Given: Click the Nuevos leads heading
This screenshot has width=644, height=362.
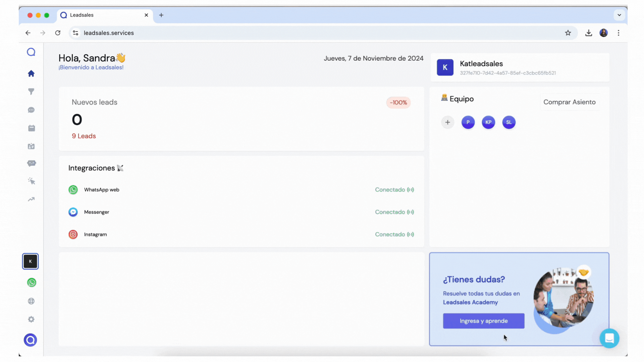Looking at the screenshot, I should (x=95, y=102).
